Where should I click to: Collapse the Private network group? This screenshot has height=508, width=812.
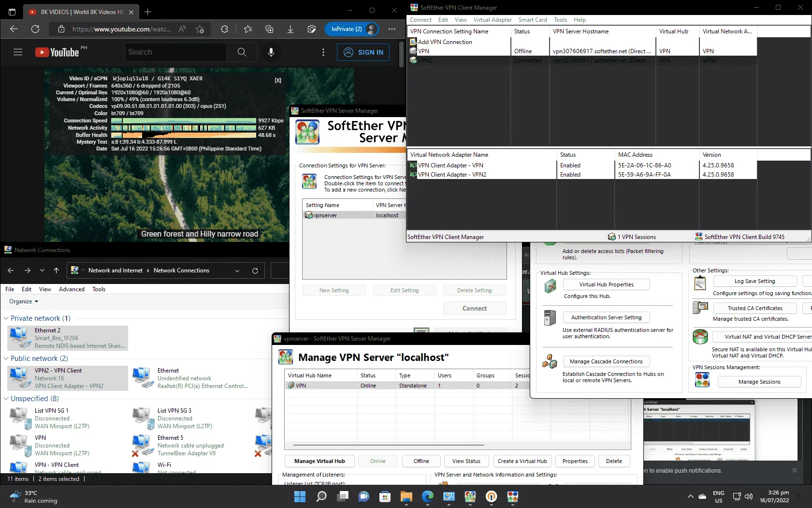tap(6, 318)
